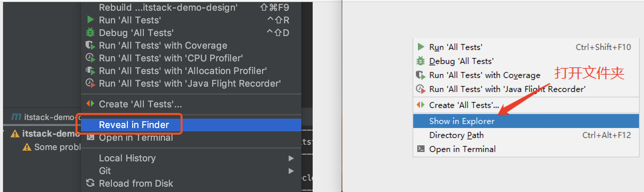Viewport: 644px width, 192px height.
Task: Click the Coverage shield icon in dark menu
Action: tap(90, 45)
